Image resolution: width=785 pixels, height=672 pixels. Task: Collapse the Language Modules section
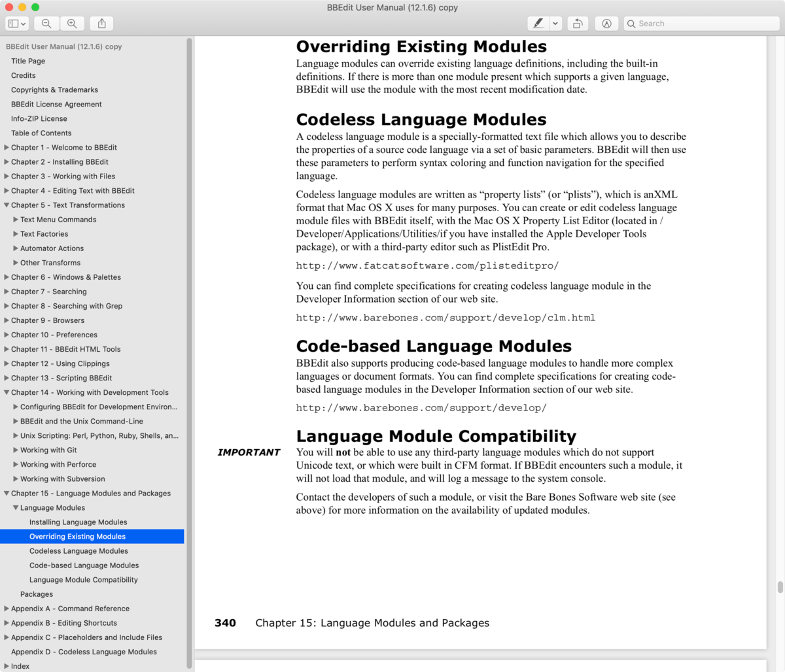[x=15, y=507]
